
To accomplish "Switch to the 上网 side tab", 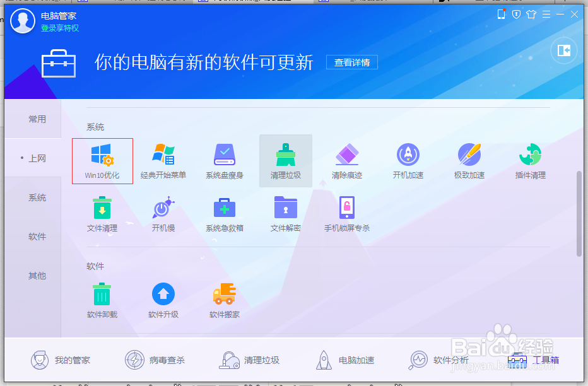I will 33,158.
